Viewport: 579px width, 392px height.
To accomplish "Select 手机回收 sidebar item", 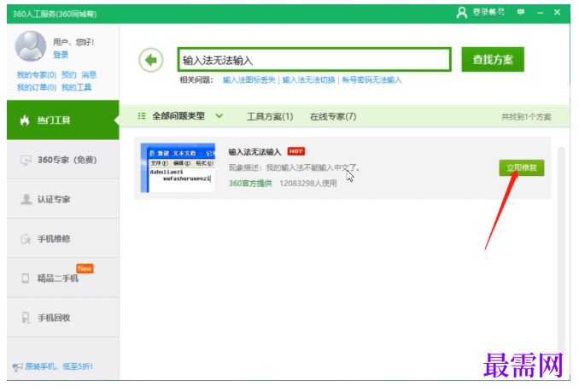I will [x=63, y=318].
